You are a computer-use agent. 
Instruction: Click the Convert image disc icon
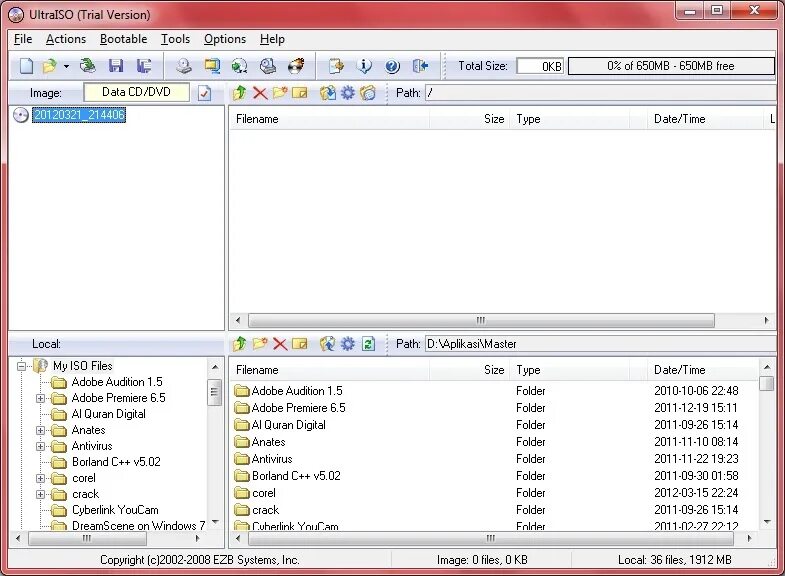pos(240,66)
